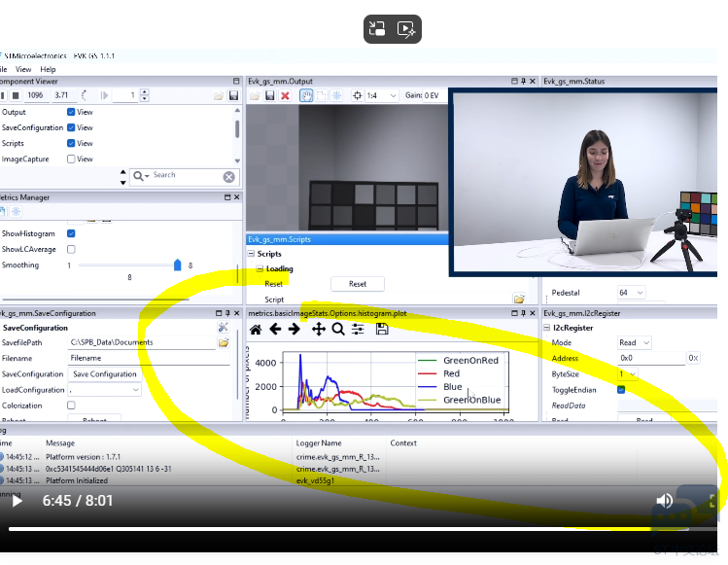Click the Component Viewer Search input field

186,176
